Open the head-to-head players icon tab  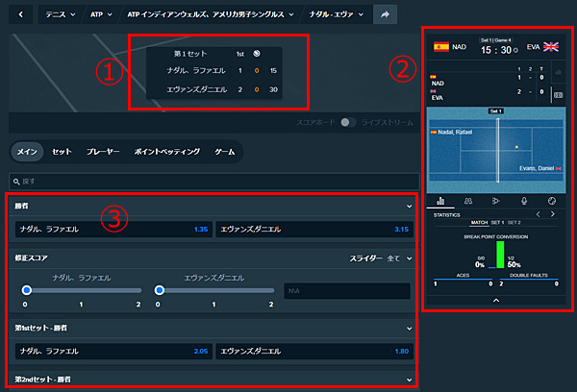click(x=468, y=201)
